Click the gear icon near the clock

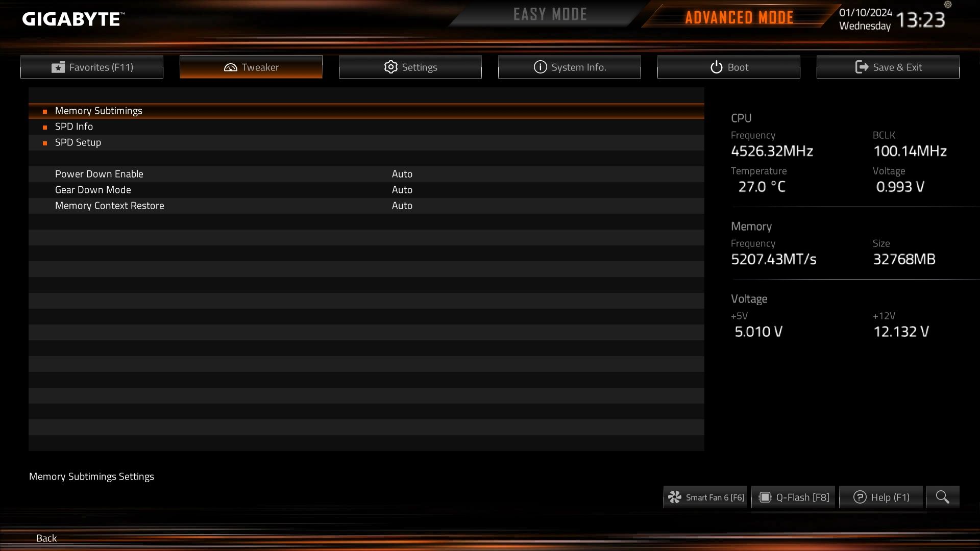click(x=948, y=5)
